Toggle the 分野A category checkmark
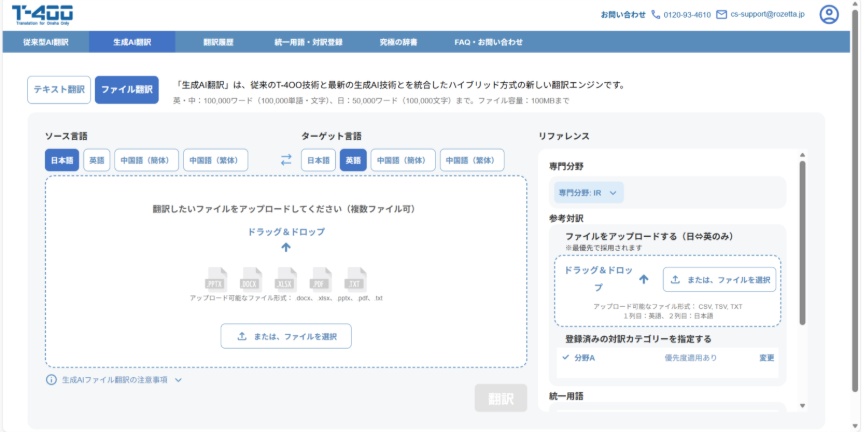The image size is (864, 432). point(565,357)
